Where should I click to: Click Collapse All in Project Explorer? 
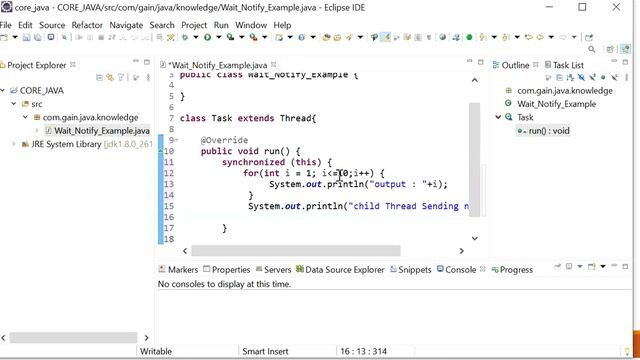[99, 77]
